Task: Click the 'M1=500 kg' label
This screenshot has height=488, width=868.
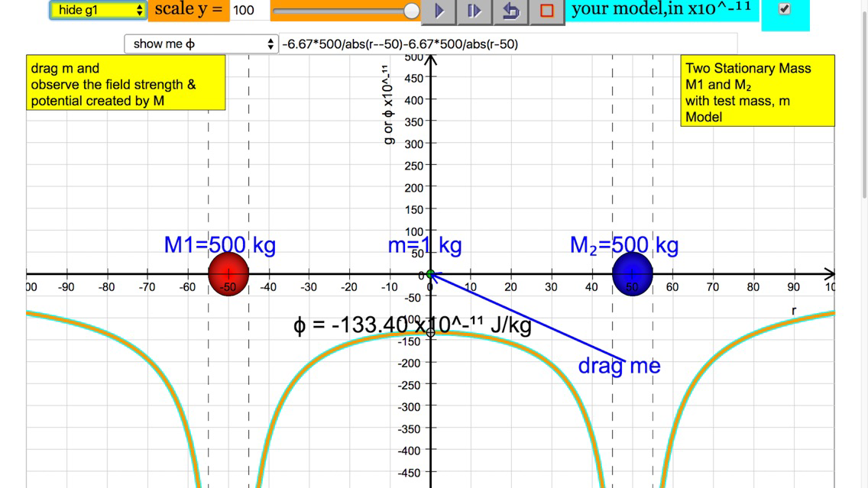Action: (x=220, y=245)
